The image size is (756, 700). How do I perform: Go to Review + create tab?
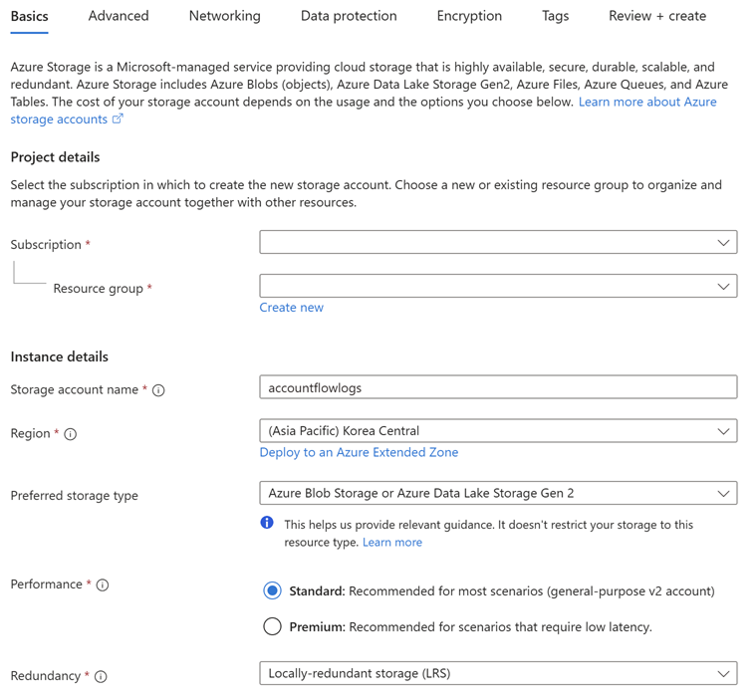(657, 16)
